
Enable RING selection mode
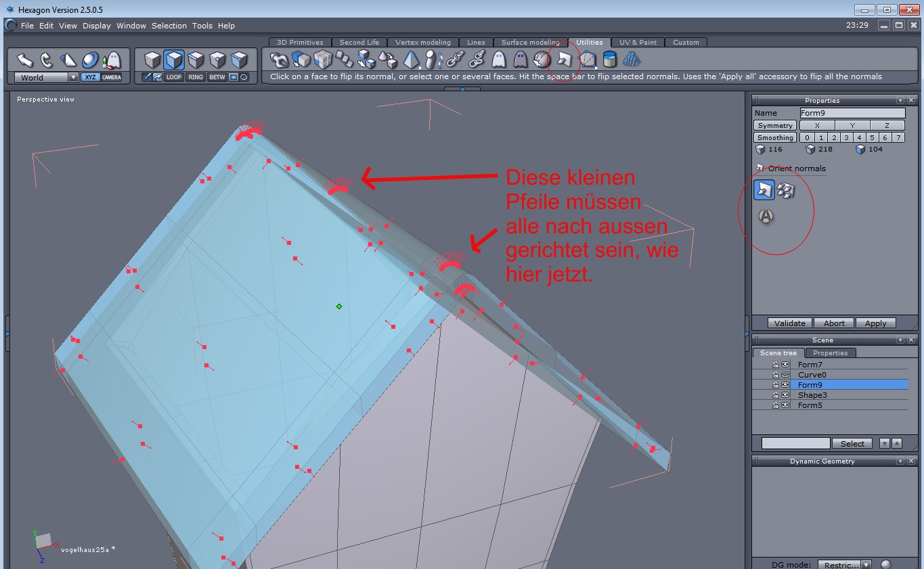pos(196,77)
